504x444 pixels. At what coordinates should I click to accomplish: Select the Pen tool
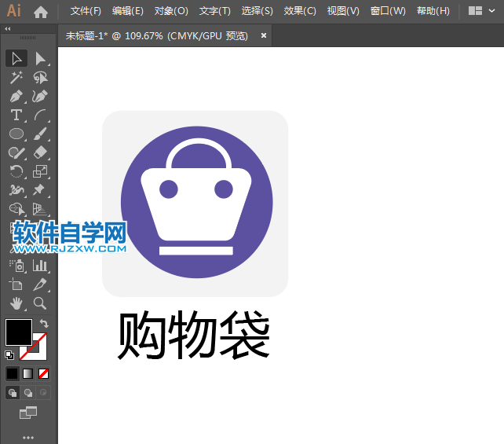pyautogui.click(x=16, y=96)
